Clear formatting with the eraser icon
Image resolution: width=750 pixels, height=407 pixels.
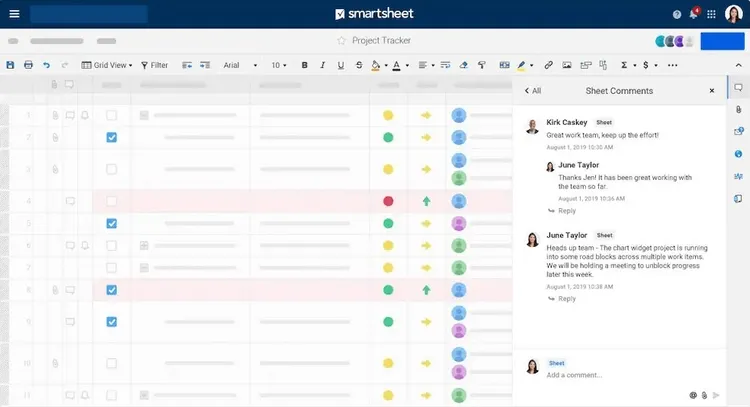[x=463, y=65]
